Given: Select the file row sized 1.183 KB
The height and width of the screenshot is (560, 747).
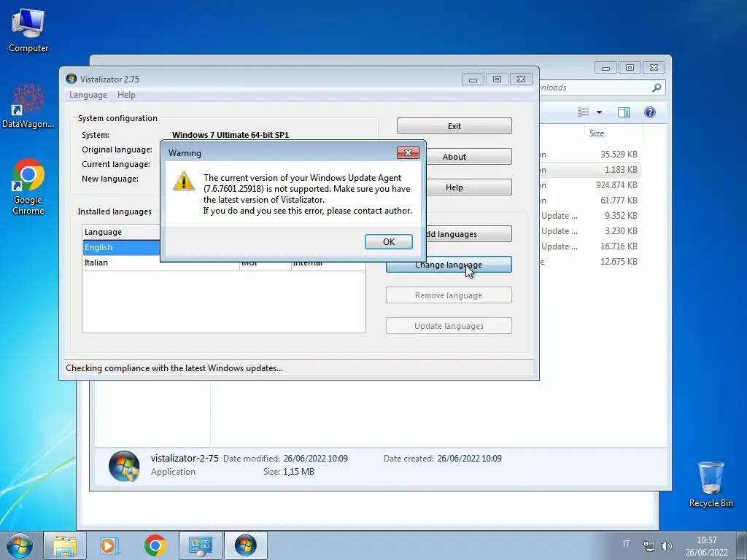Looking at the screenshot, I should tap(589, 169).
